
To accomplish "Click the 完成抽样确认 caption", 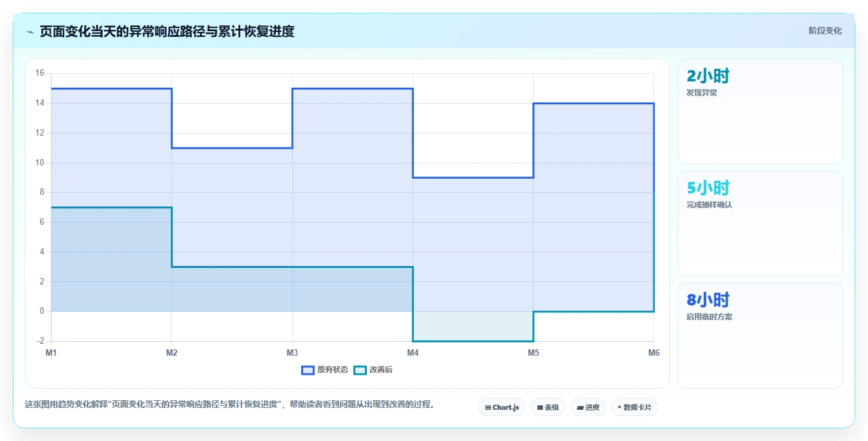I will [x=709, y=205].
